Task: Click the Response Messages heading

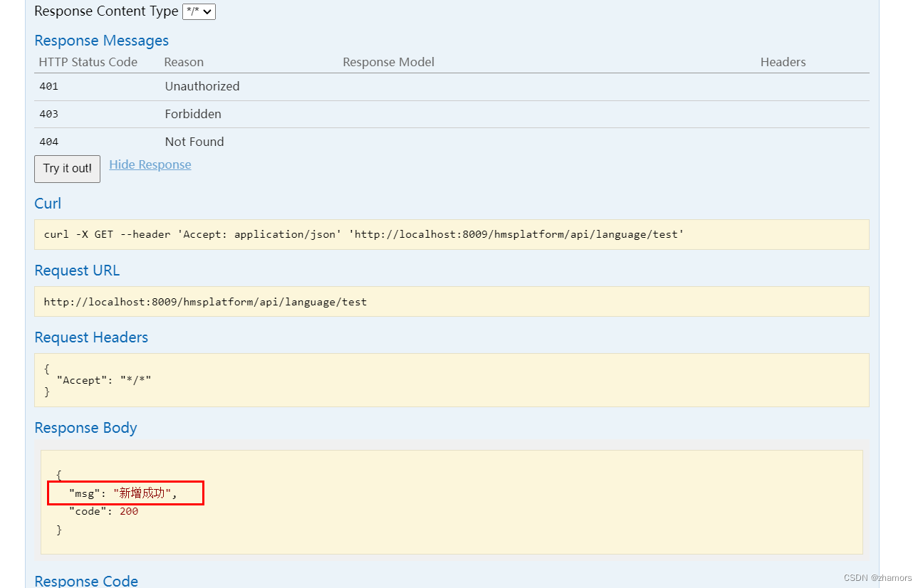Action: click(x=101, y=41)
